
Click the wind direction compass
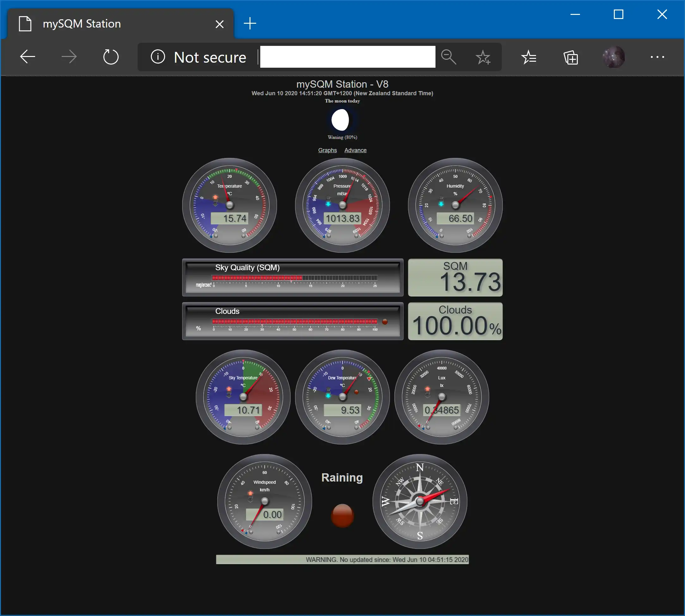(x=419, y=501)
